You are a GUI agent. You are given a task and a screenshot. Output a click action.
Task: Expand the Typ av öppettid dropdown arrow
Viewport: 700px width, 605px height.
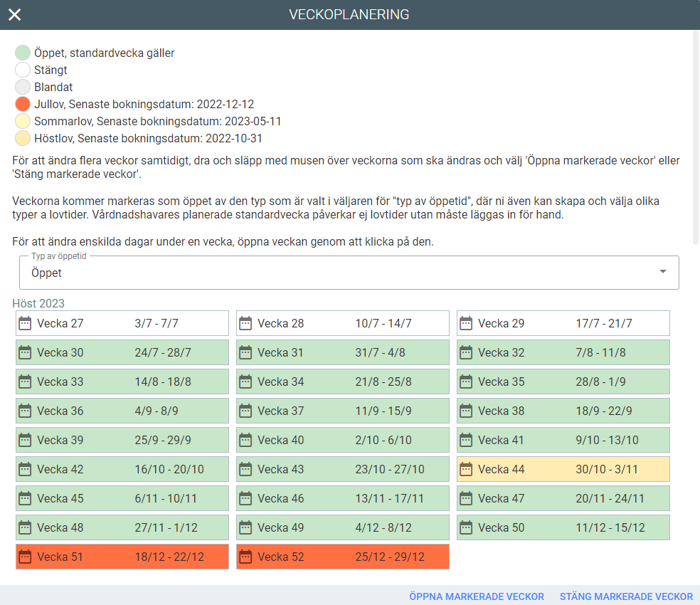pyautogui.click(x=663, y=272)
